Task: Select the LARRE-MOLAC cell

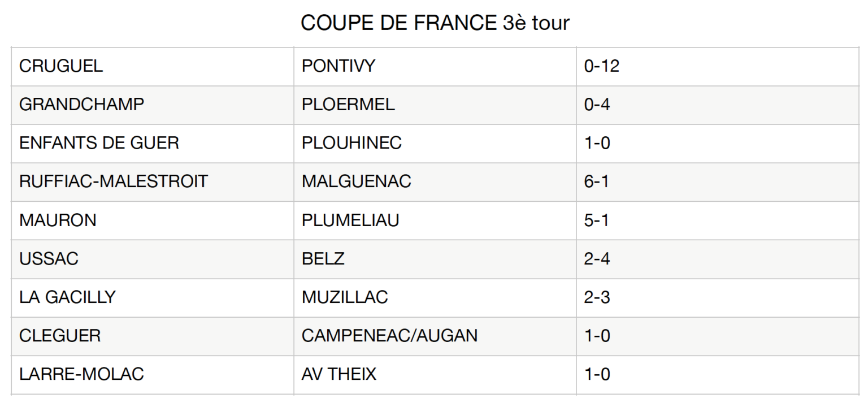Action: (81, 374)
